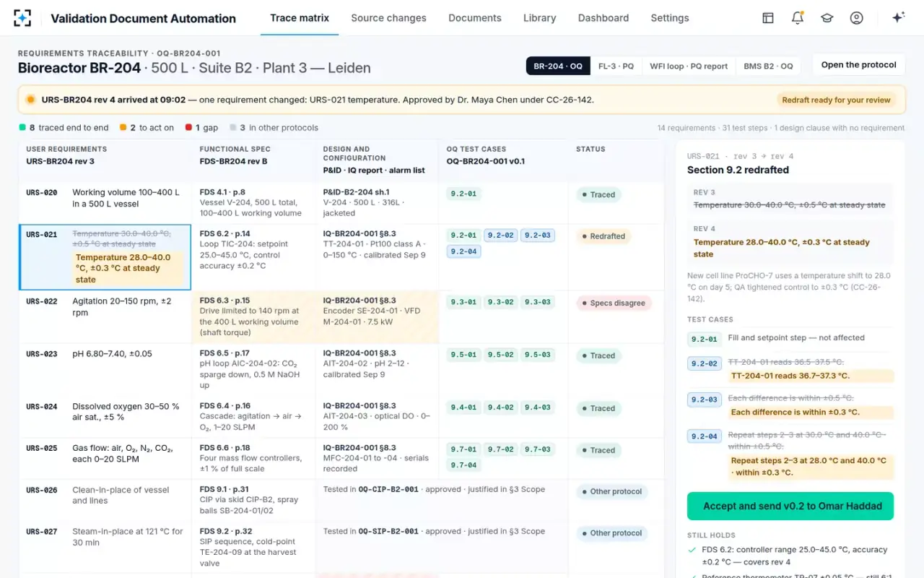The height and width of the screenshot is (578, 924).
Task: Open the user account icon
Action: 857,18
